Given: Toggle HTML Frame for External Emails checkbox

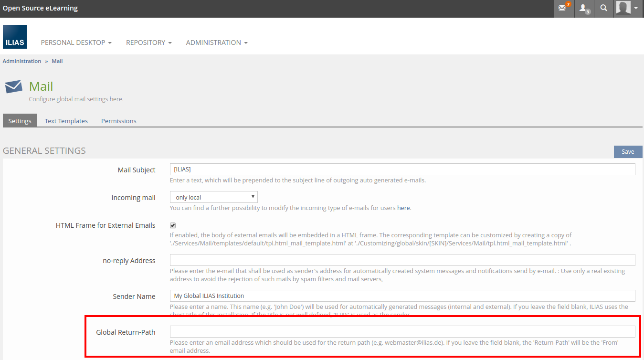Looking at the screenshot, I should [x=173, y=225].
